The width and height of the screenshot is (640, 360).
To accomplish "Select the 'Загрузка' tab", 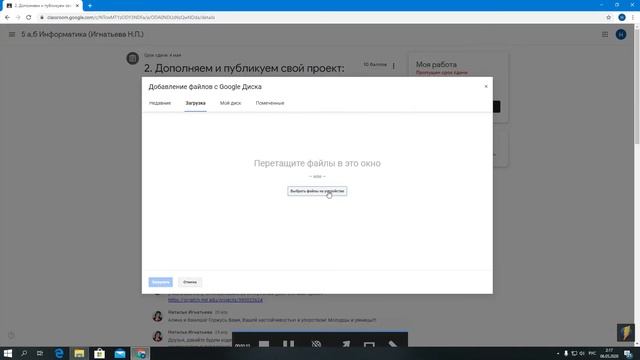I will pyautogui.click(x=195, y=103).
